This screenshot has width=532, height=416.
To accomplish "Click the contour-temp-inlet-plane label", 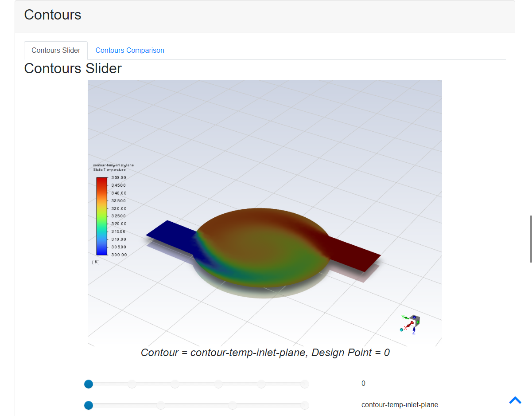I will tap(400, 404).
